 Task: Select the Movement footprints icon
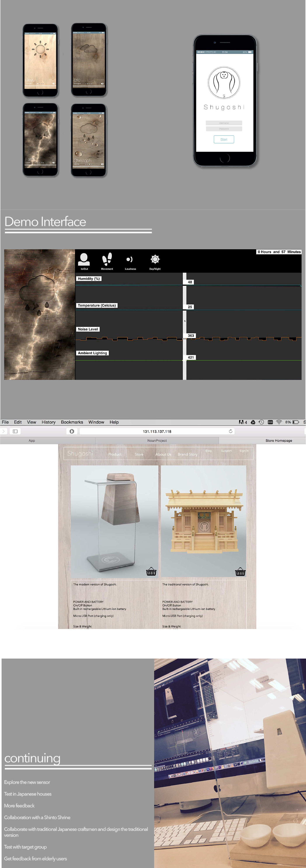pyautogui.click(x=107, y=259)
